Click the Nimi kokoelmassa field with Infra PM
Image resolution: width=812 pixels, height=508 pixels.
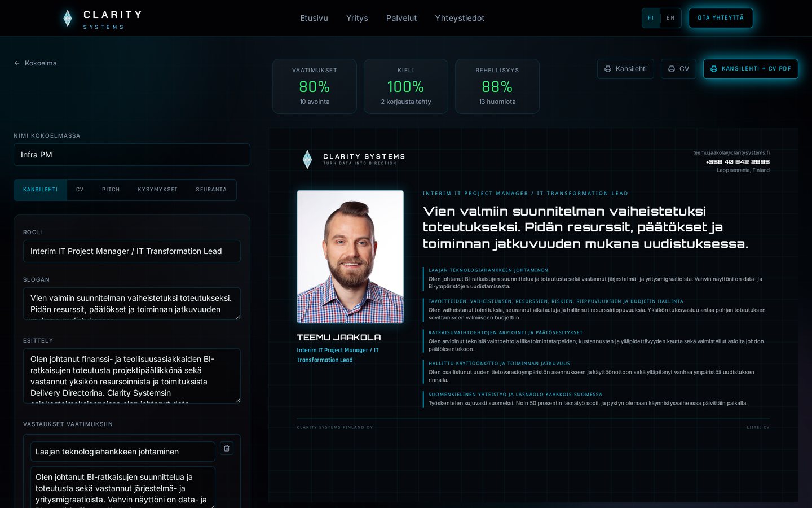click(132, 155)
